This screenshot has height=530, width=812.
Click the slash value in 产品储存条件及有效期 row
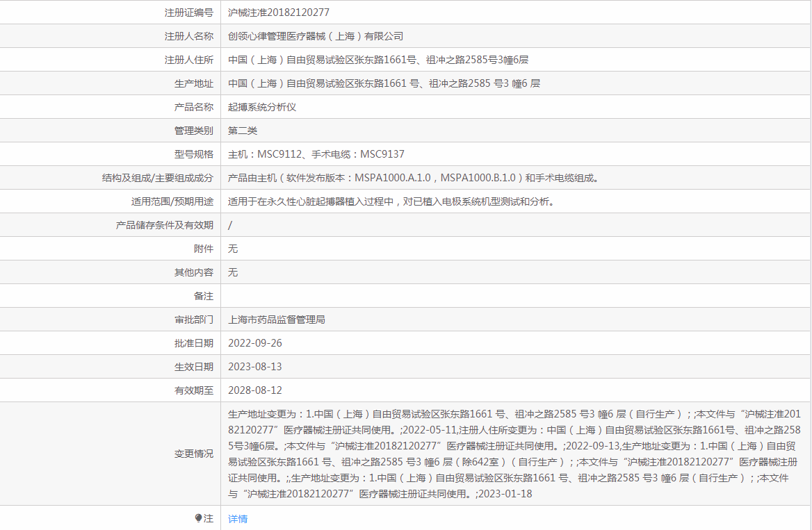coord(230,225)
